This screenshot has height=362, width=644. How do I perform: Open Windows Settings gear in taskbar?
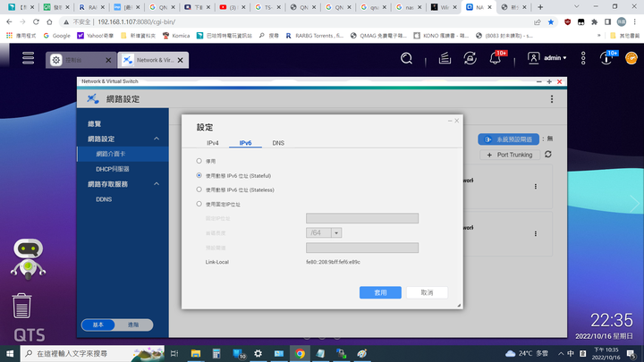258,353
